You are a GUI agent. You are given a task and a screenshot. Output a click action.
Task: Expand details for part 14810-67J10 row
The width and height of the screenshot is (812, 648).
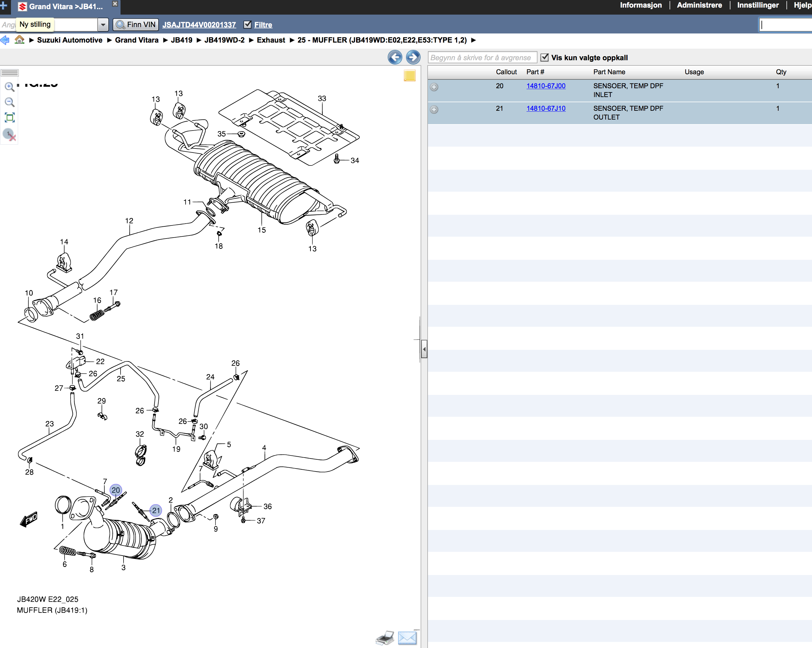(x=434, y=110)
